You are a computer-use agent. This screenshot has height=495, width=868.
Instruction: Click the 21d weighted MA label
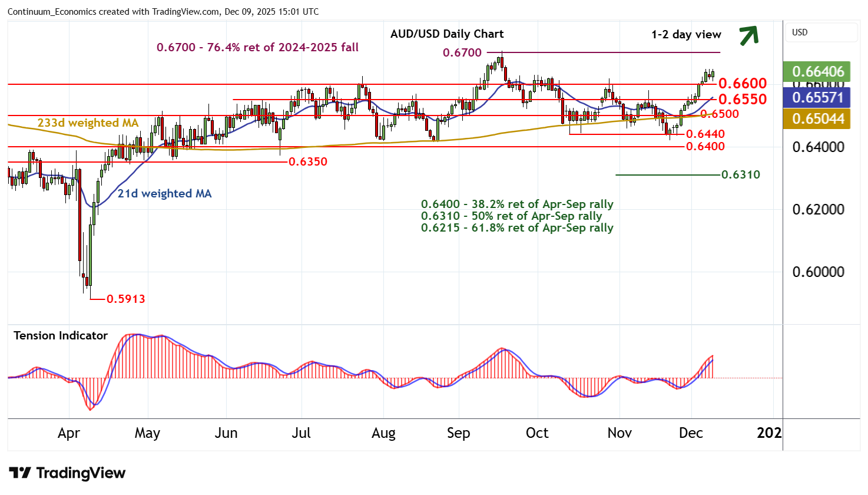(164, 193)
